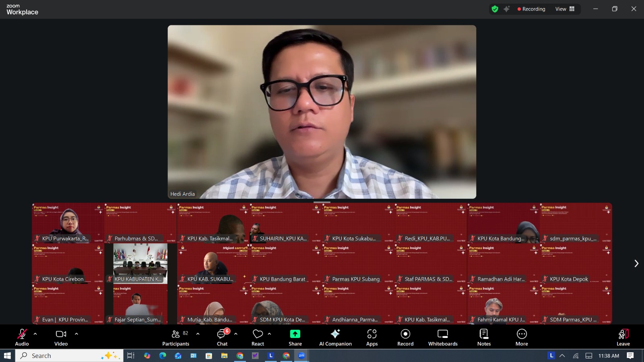Screen dimensions: 644x362
Task: Open the React emoji button
Action: [x=258, y=337]
